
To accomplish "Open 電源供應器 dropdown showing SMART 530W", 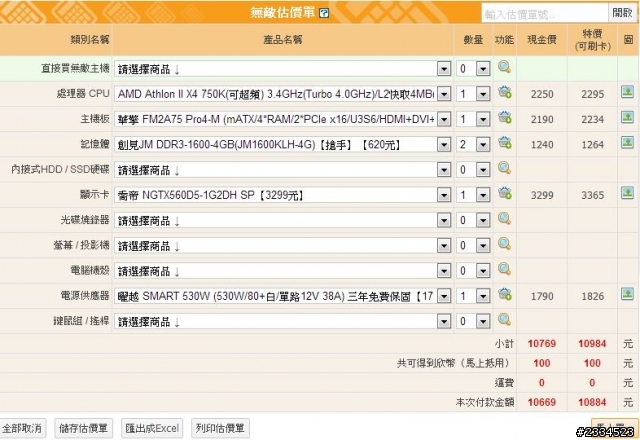I will pos(282,296).
